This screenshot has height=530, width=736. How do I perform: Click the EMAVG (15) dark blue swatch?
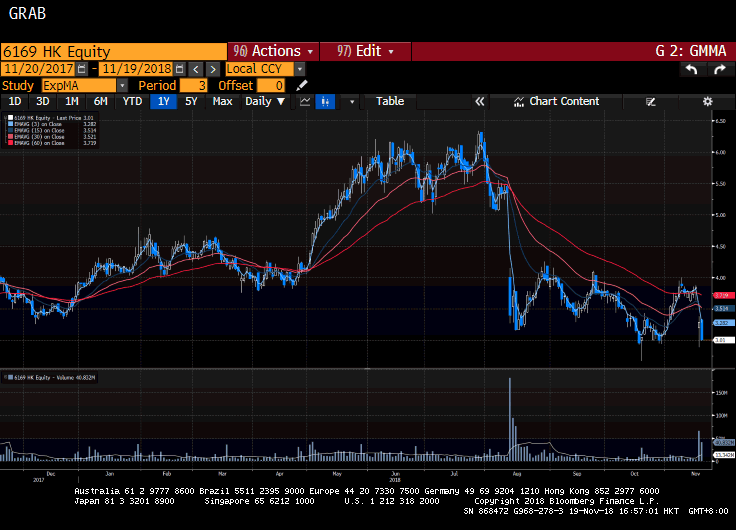pyautogui.click(x=10, y=130)
